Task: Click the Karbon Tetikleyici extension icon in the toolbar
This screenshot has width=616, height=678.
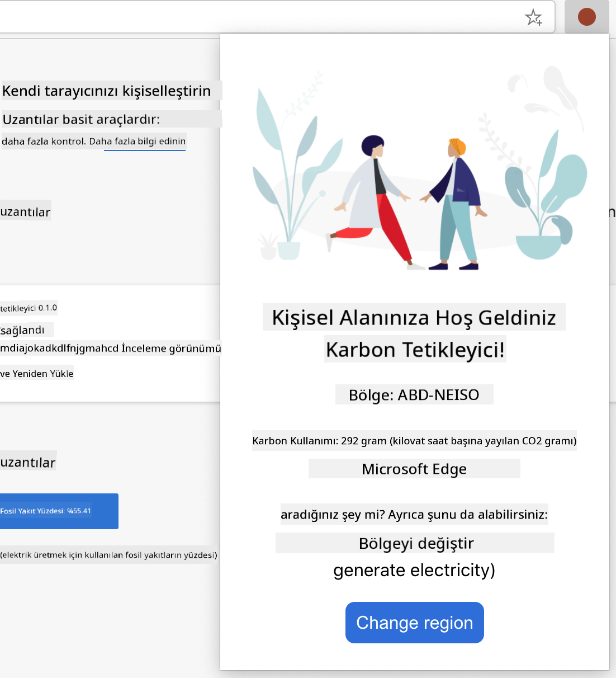Action: [586, 17]
